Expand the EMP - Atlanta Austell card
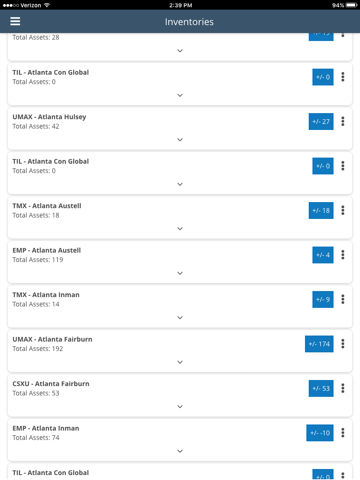The height and width of the screenshot is (480, 360). [x=180, y=273]
